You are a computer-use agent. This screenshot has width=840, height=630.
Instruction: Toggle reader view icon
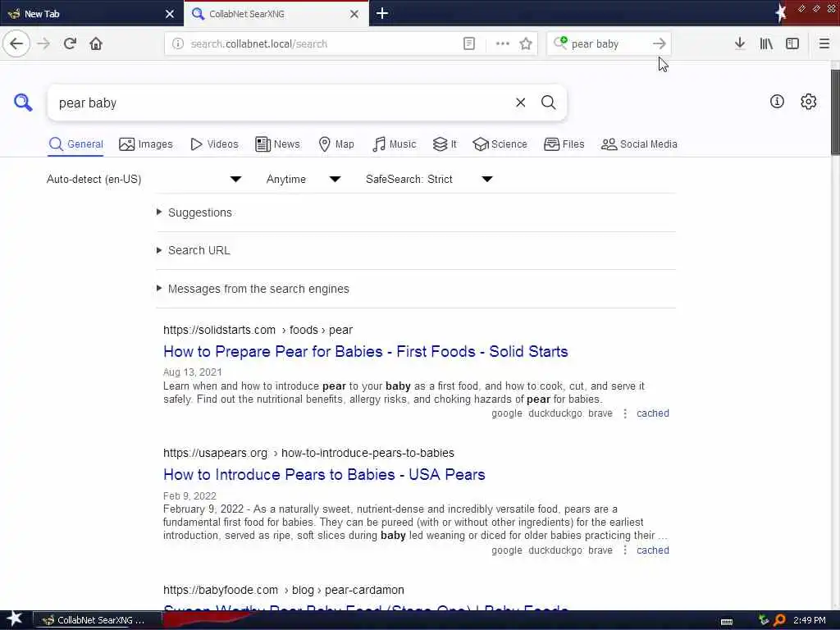(468, 43)
